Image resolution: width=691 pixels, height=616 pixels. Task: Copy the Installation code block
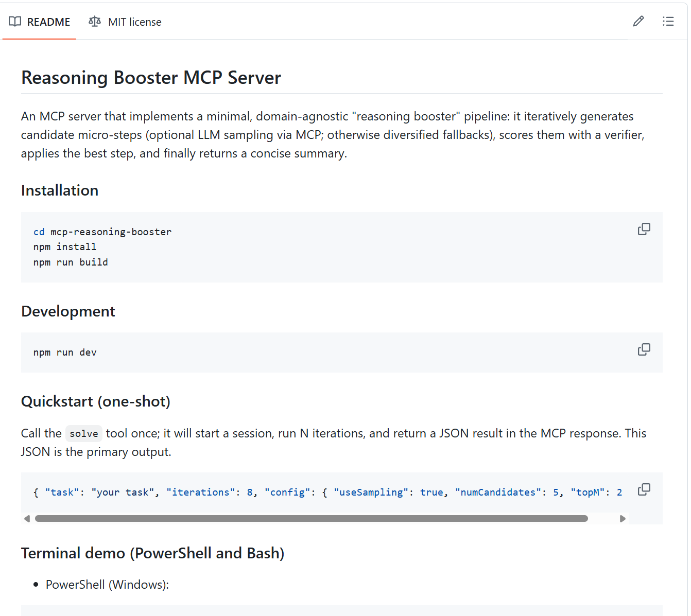pyautogui.click(x=644, y=228)
